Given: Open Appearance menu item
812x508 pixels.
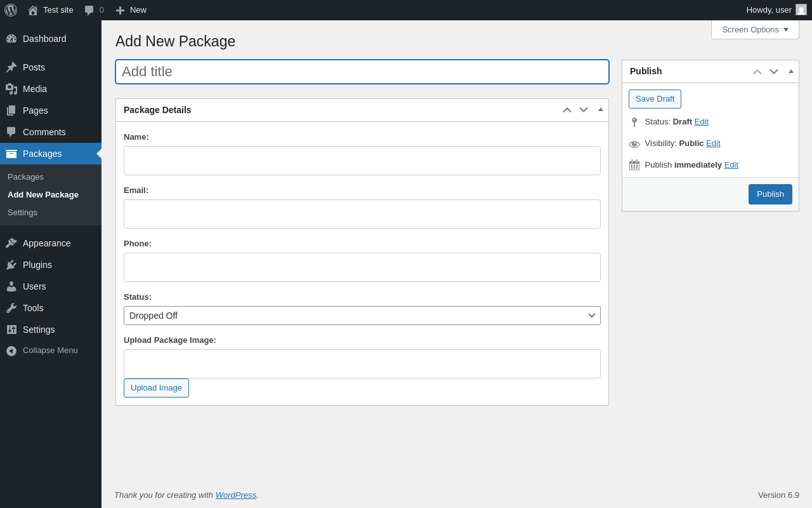Looking at the screenshot, I should click(51, 243).
